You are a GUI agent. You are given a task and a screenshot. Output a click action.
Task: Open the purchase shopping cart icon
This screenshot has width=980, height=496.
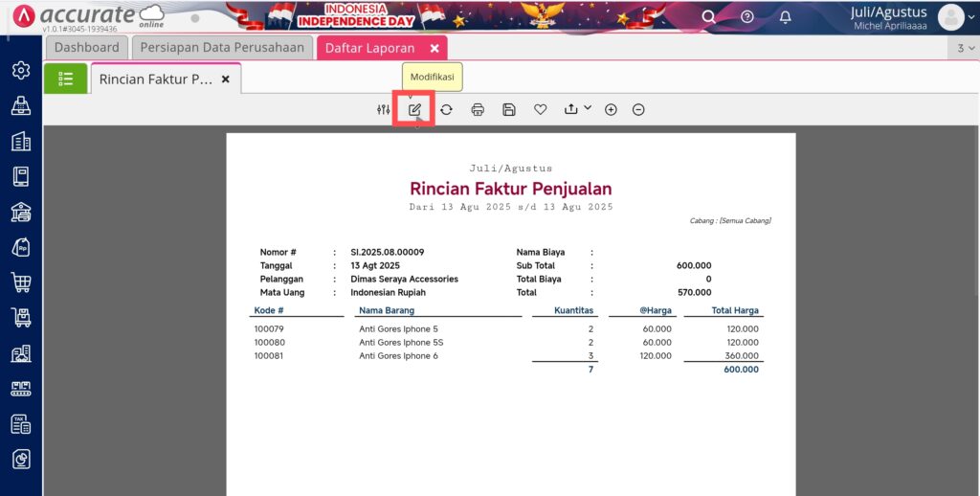click(x=21, y=282)
